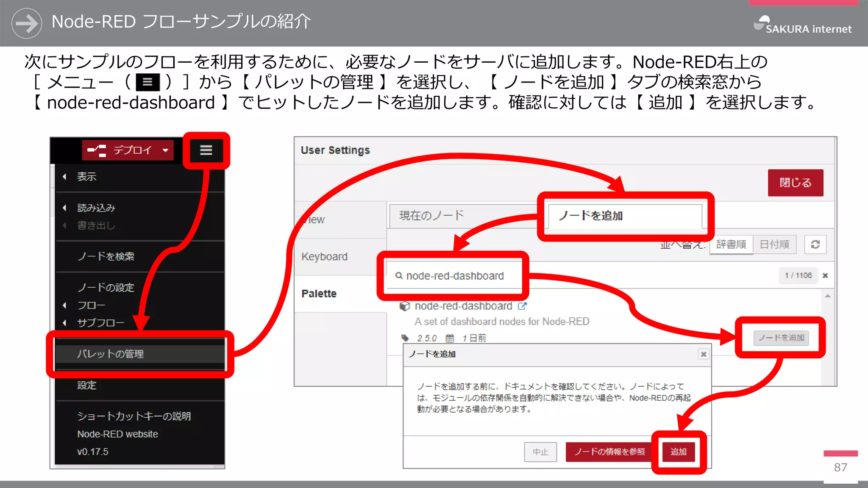Click the 1 日前 date label
The height and width of the screenshot is (488, 868).
pos(474,338)
